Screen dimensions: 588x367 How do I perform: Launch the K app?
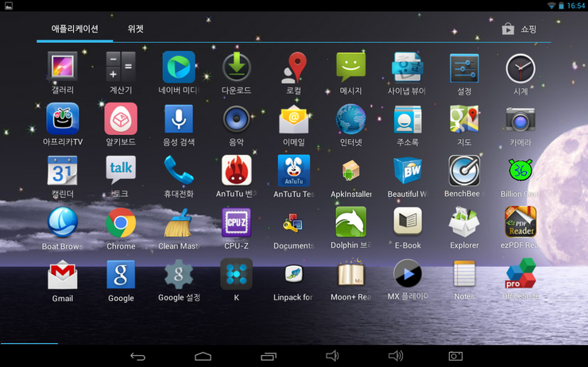point(236,274)
